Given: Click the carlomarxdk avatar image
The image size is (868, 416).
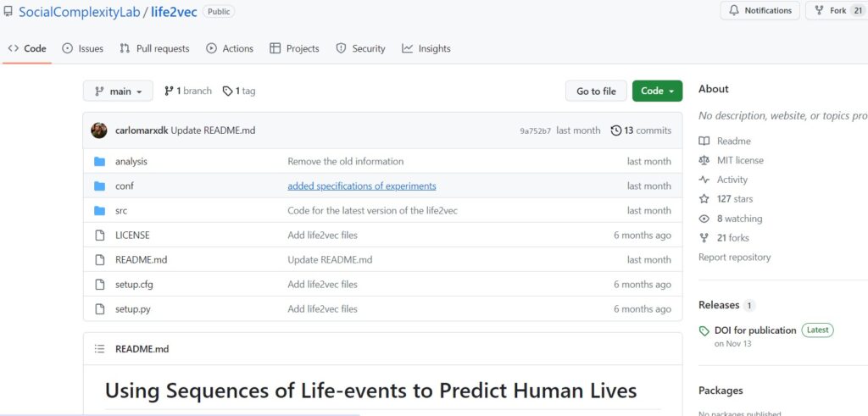Looking at the screenshot, I should tap(99, 130).
